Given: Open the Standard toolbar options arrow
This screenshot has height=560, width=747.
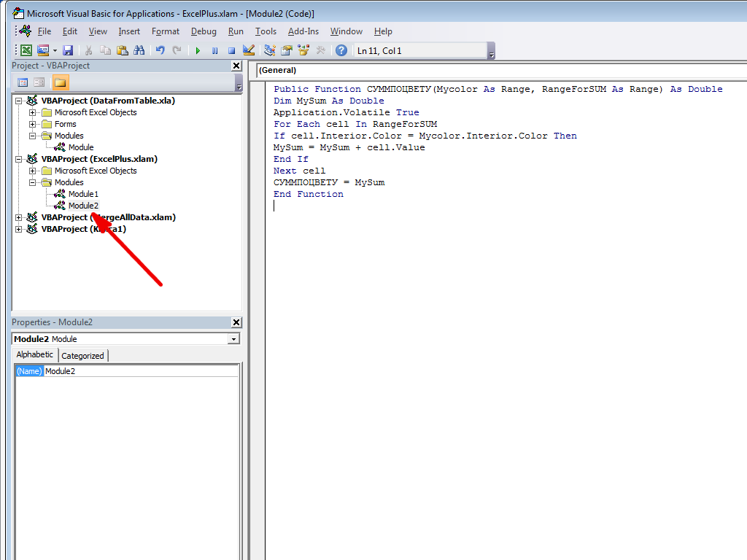Looking at the screenshot, I should click(492, 51).
